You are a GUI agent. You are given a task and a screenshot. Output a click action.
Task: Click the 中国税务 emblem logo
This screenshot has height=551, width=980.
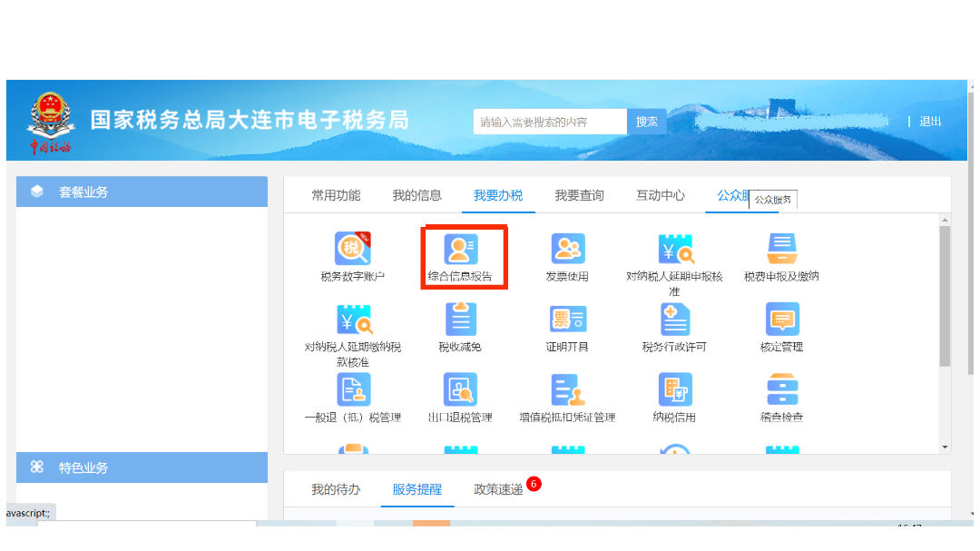51,122
